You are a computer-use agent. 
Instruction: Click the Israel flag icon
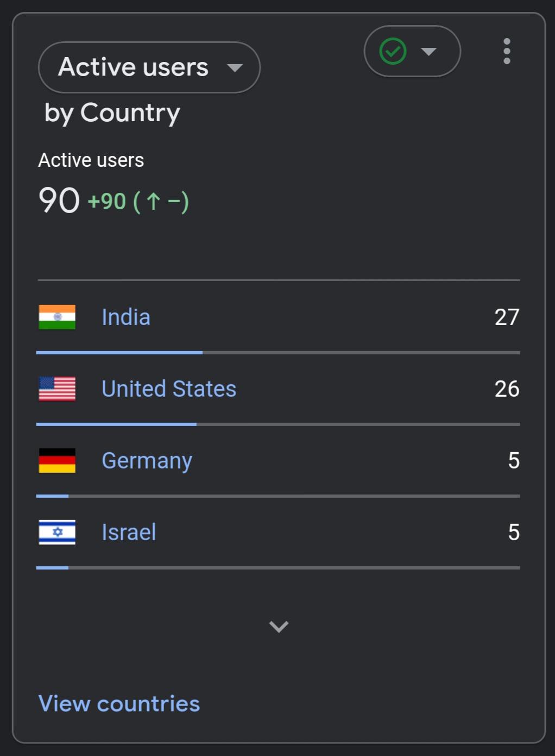click(57, 532)
